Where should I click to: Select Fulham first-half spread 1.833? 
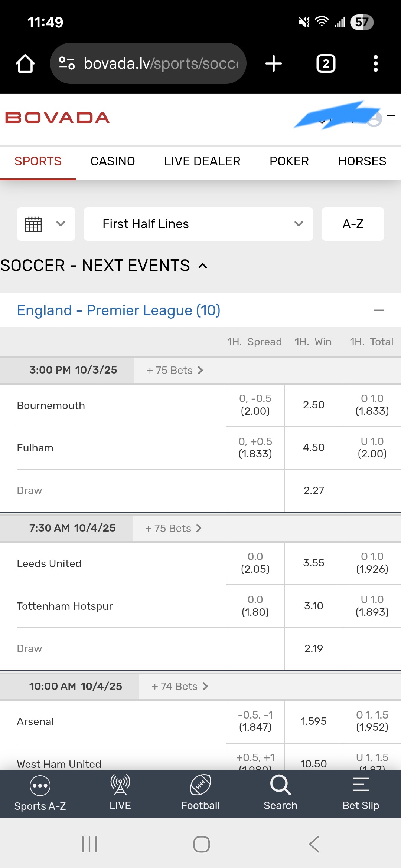255,448
